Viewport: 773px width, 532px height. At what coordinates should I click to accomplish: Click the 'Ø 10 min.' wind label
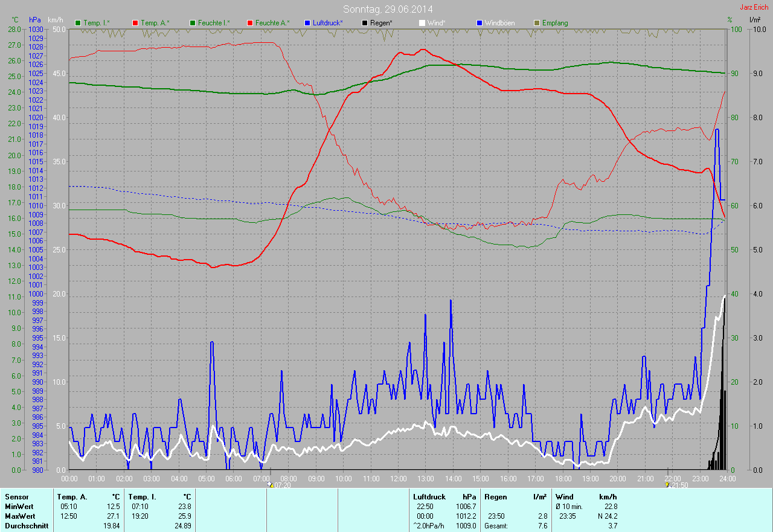coord(569,507)
